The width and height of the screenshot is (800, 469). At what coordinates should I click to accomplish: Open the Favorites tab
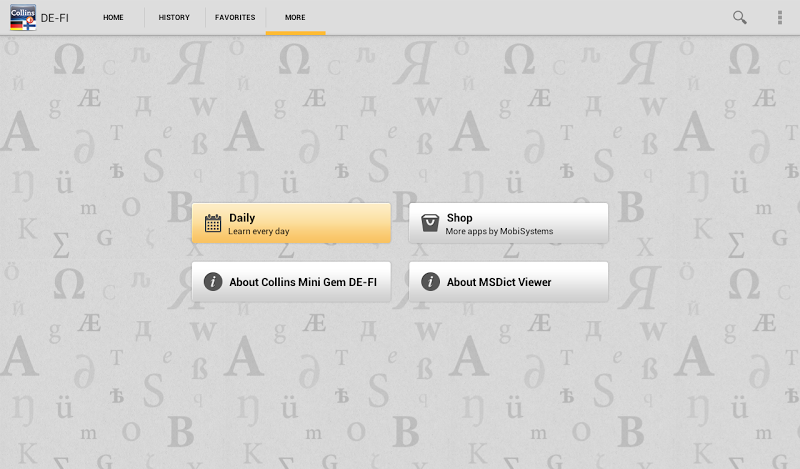tap(235, 17)
